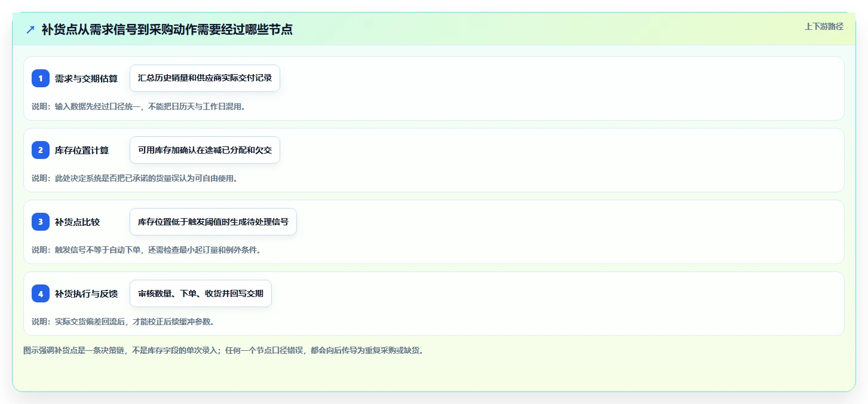Click the 补货执行与反馈 step label
Image resolution: width=868 pixels, height=404 pixels.
[x=86, y=293]
